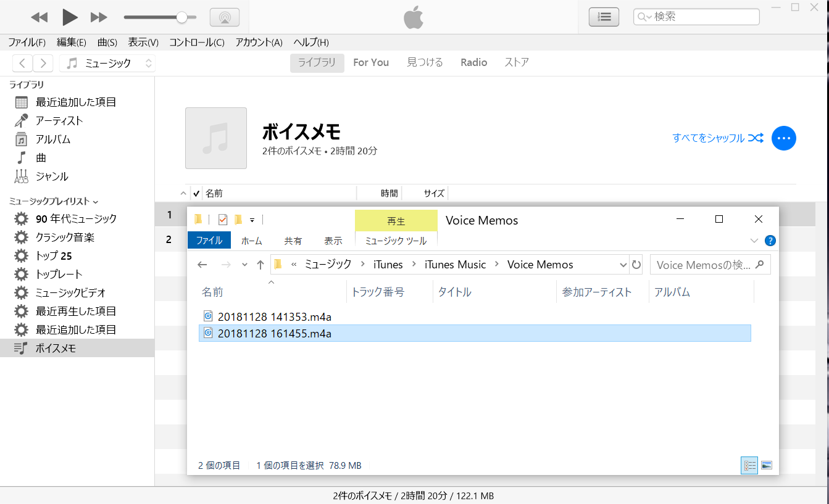829x504 pixels.
Task: Select the ボイスメモ playlist in sidebar
Action: point(77,348)
